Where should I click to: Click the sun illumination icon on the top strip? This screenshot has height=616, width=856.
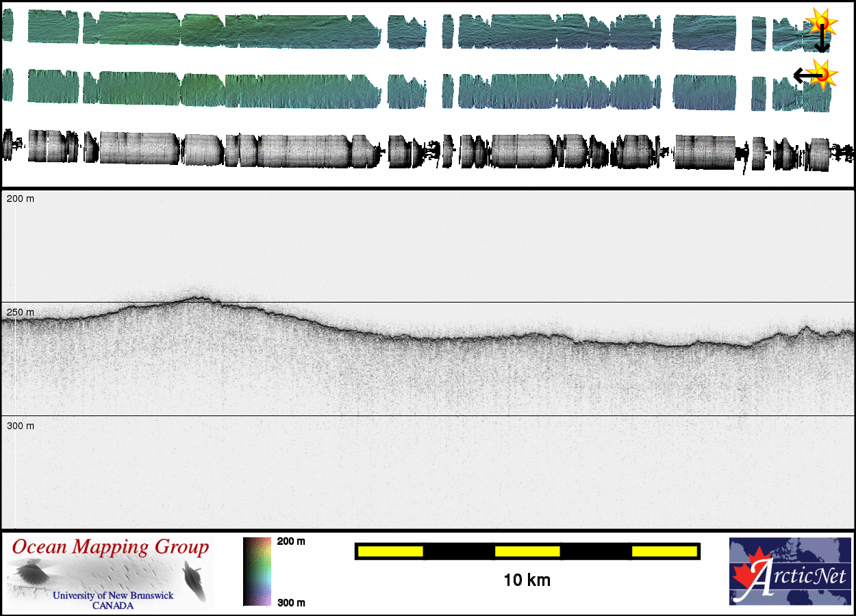click(x=820, y=22)
